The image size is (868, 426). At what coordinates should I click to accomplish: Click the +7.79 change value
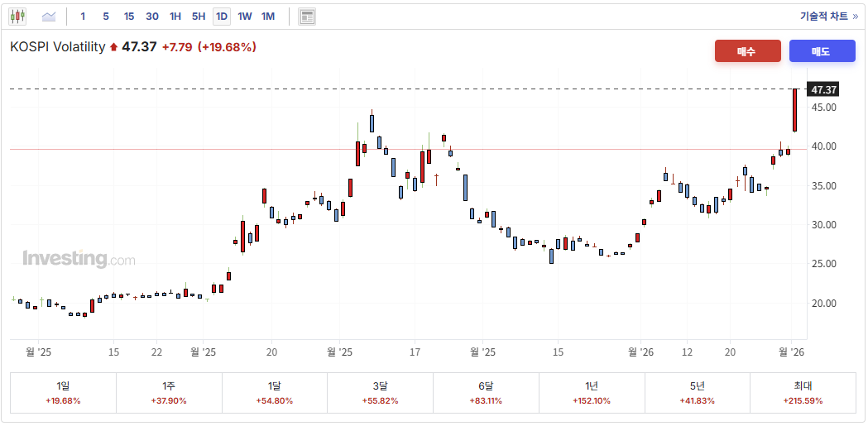pyautogui.click(x=177, y=47)
